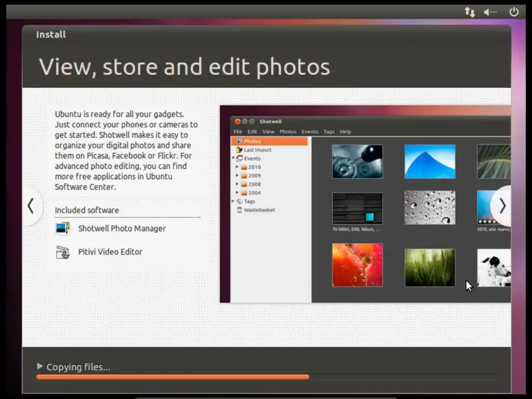532x399 pixels.
Task: Go to the next slide arrow
Action: 502,206
